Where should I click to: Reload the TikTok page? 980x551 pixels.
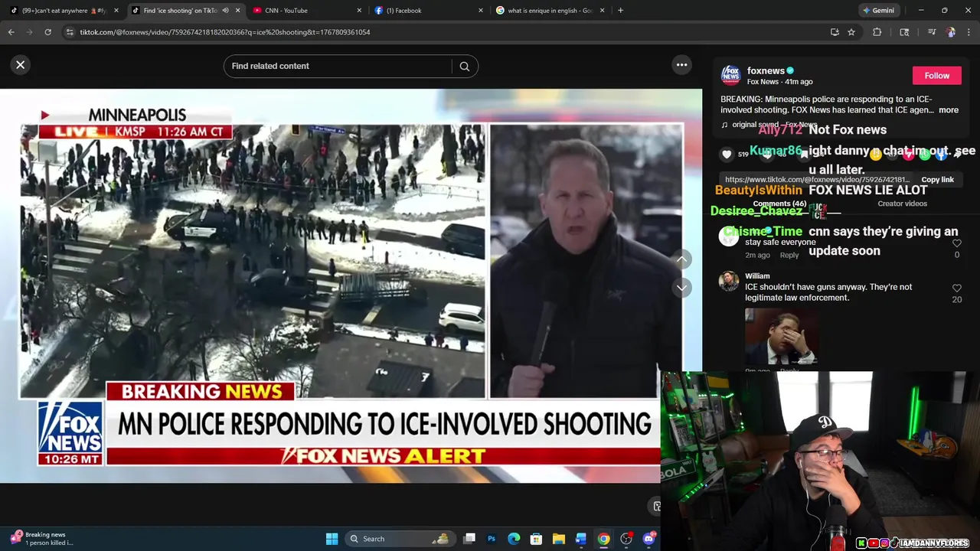coord(47,32)
